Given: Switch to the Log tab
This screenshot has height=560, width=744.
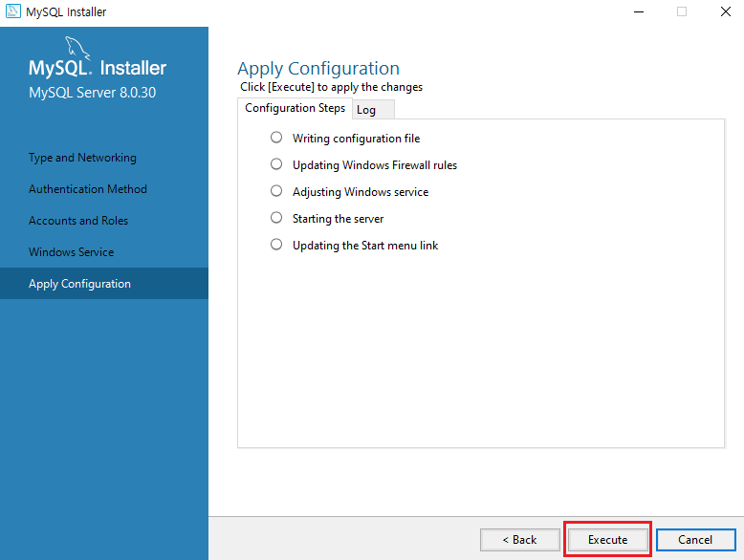Looking at the screenshot, I should [373, 110].
